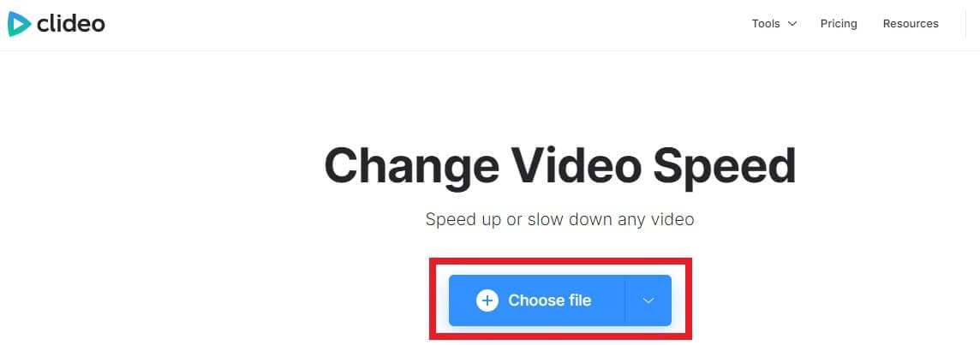Open the Resources navigation link
980x345 pixels.
911,24
